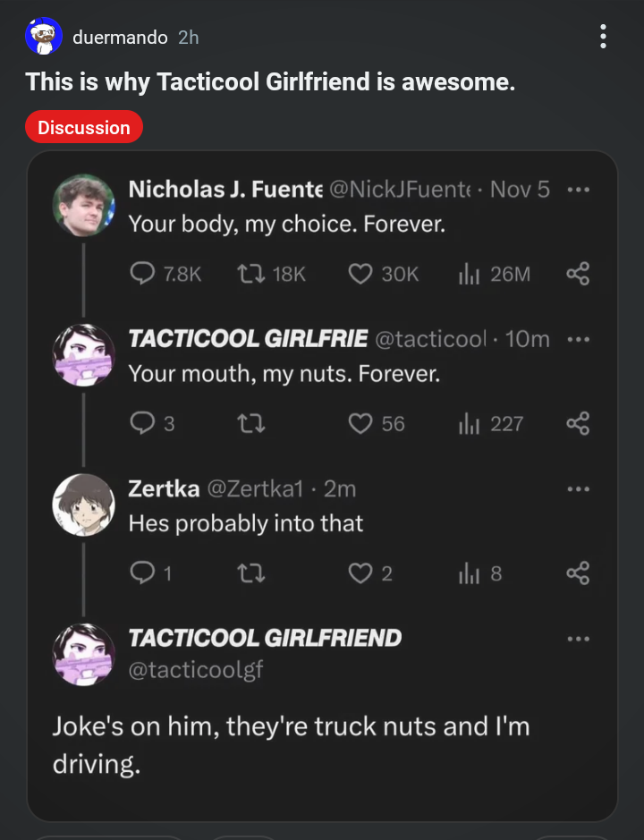Share Zertka's 'Hes probably into that' tweet

pos(578,573)
